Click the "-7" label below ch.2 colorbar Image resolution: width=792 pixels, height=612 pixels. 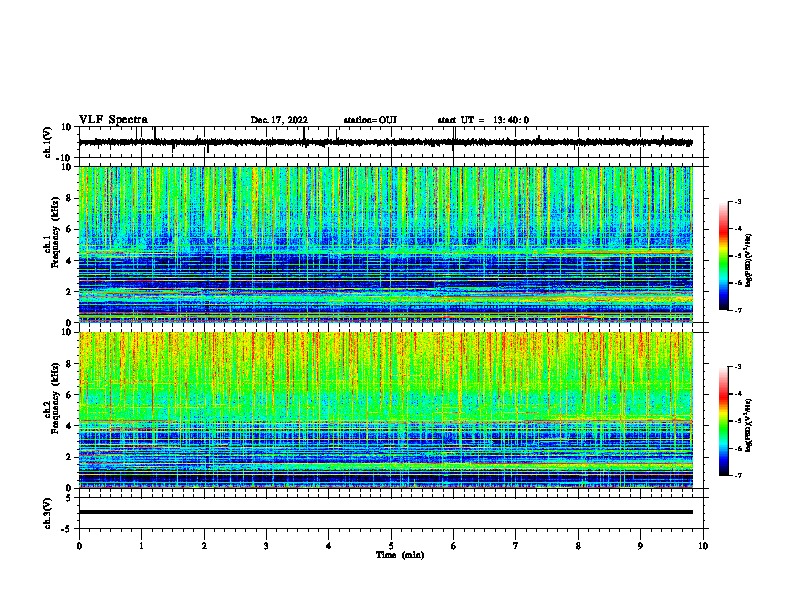pyautogui.click(x=738, y=475)
